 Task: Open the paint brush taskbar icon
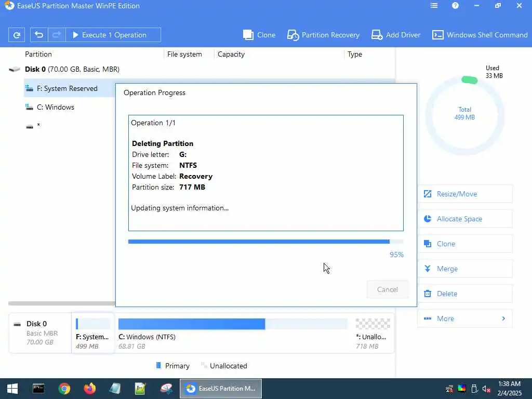[166, 389]
